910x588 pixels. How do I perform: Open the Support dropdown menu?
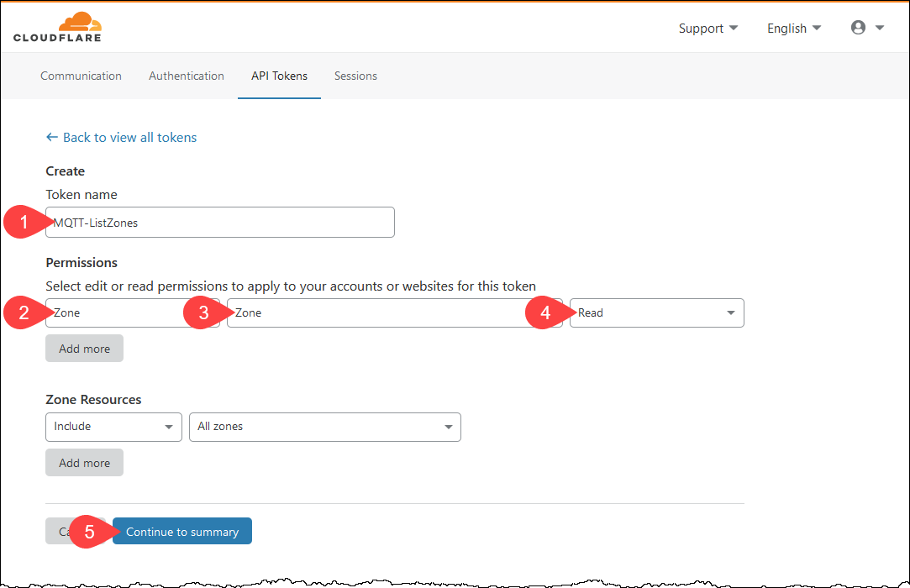click(x=708, y=28)
